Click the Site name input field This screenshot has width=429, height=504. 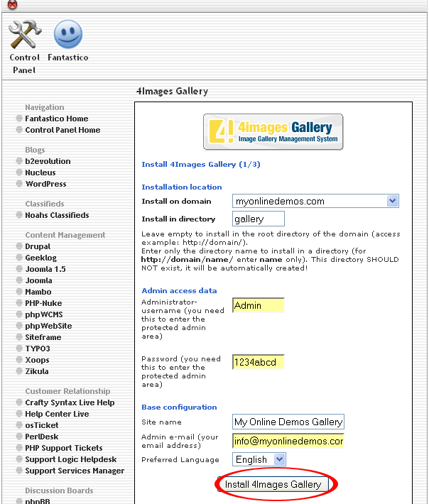(288, 422)
